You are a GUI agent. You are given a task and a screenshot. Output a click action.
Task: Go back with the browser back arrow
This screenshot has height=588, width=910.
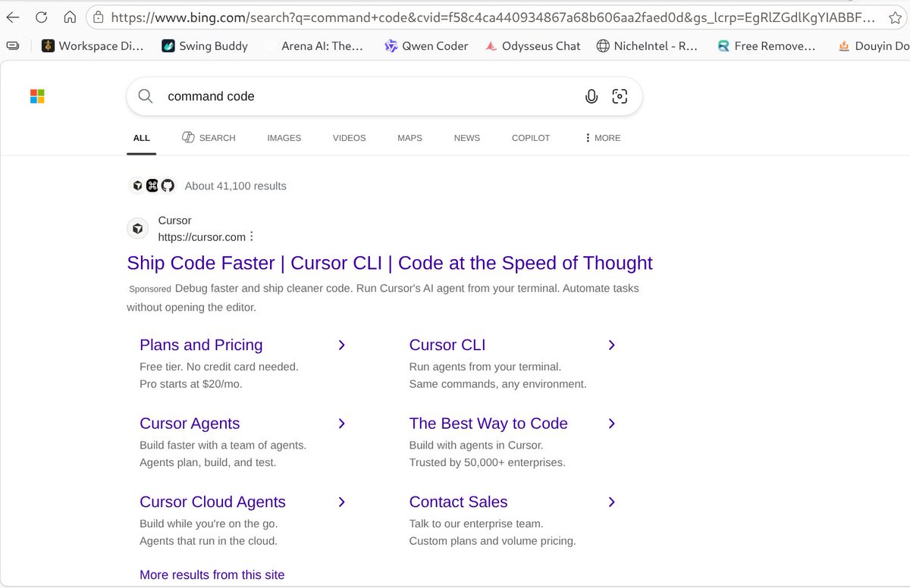click(x=13, y=17)
